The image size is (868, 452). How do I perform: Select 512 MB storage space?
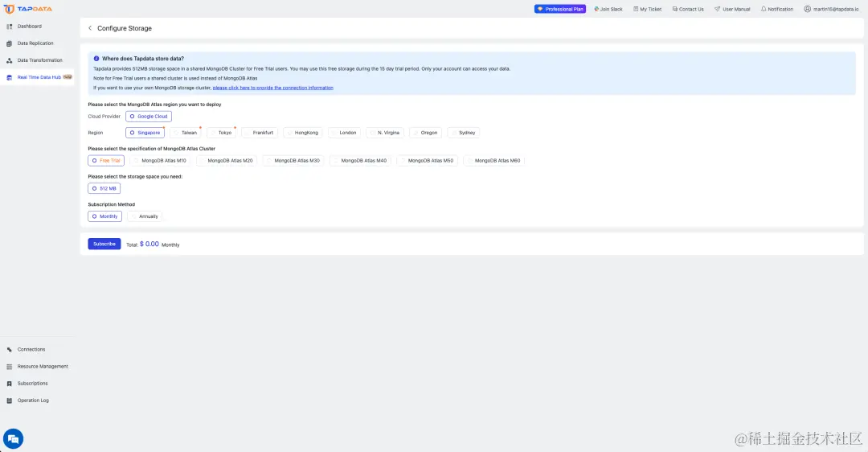coord(104,188)
